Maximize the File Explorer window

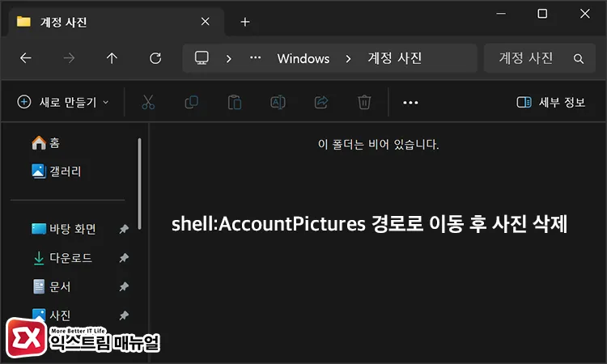tap(542, 14)
